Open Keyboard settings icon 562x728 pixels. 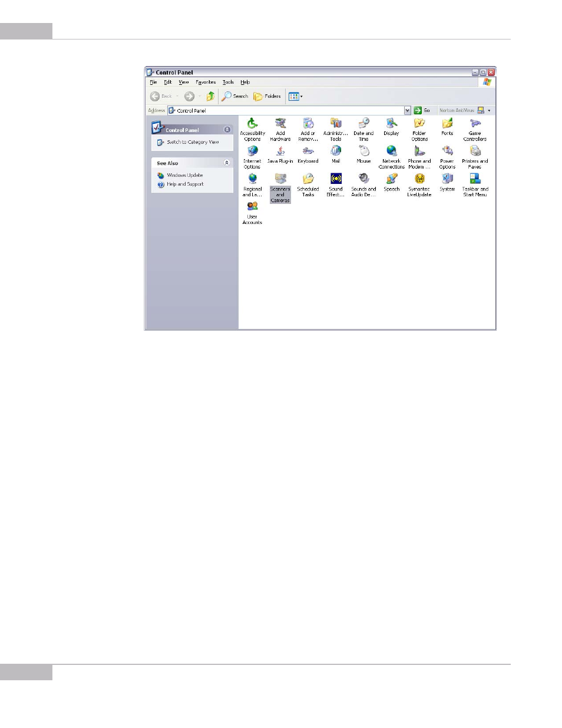tap(308, 154)
